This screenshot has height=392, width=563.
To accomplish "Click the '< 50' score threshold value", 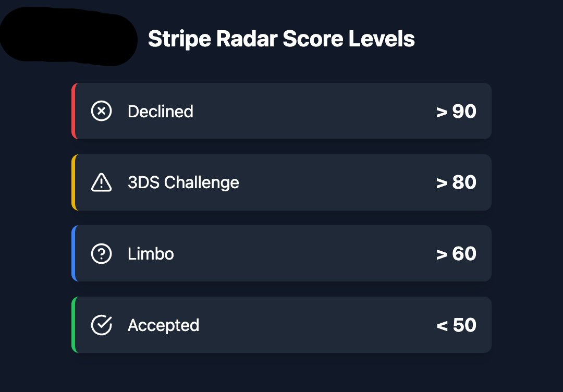I will coord(456,325).
